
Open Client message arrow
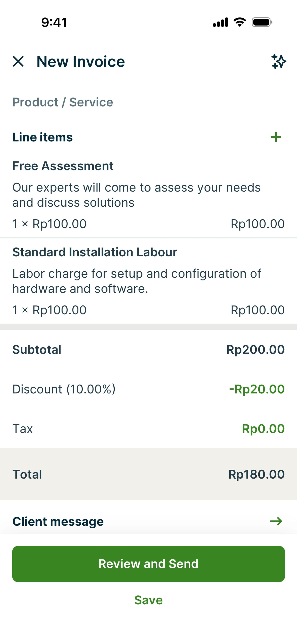pos(276,521)
